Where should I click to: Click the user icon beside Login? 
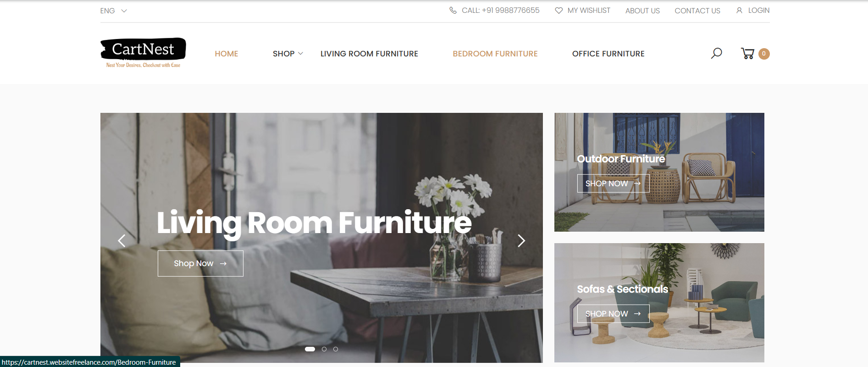(x=739, y=10)
